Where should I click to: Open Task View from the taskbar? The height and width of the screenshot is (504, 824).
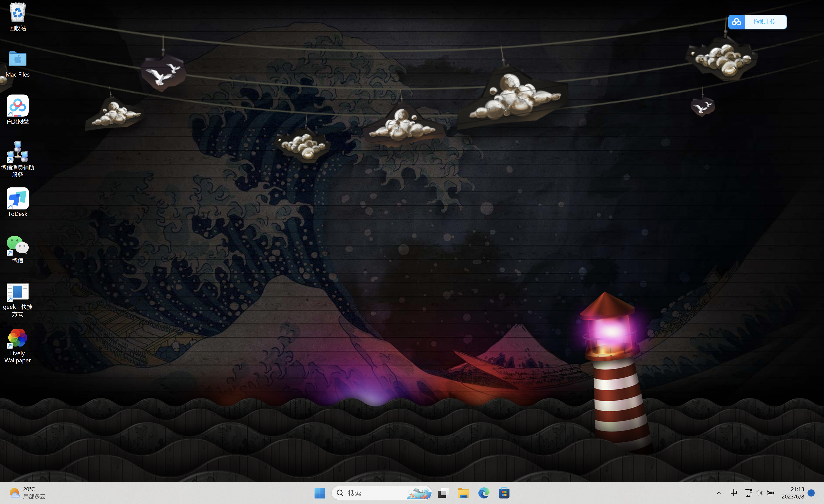click(x=443, y=493)
